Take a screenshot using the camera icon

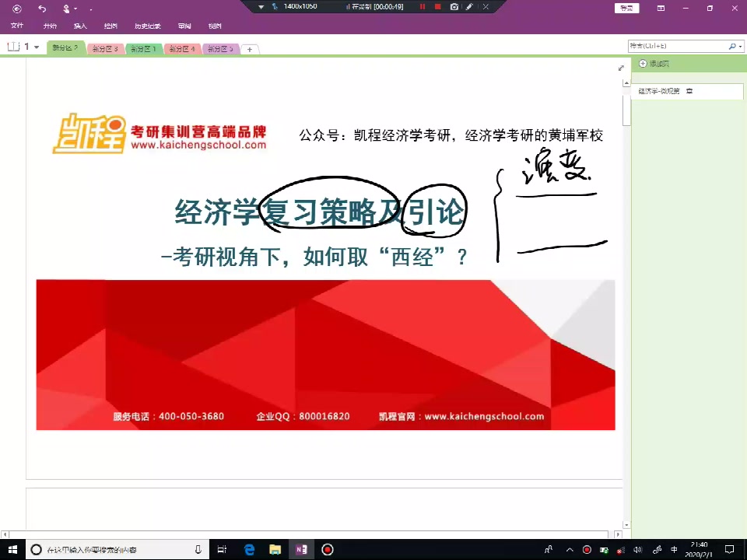tap(454, 7)
